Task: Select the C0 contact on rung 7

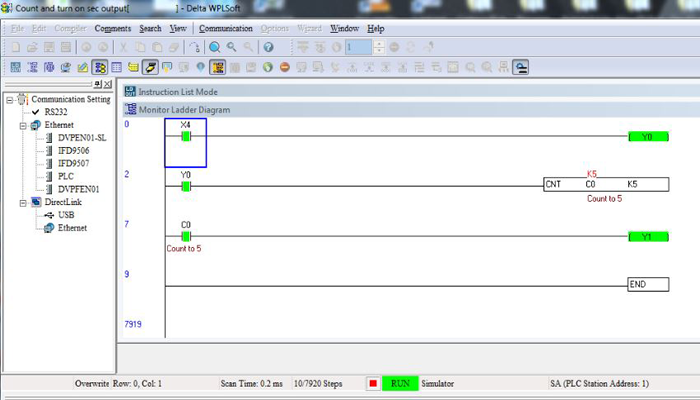Action: coord(186,237)
